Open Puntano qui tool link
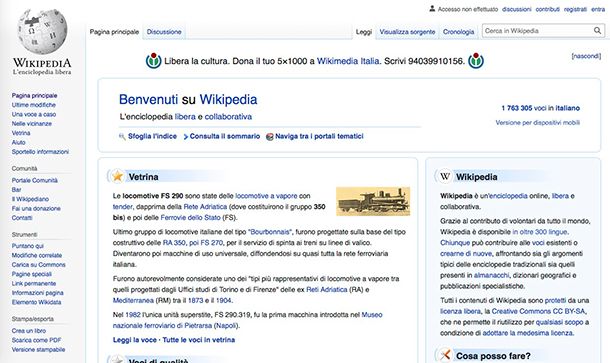This screenshot has height=363, width=610. 28,246
